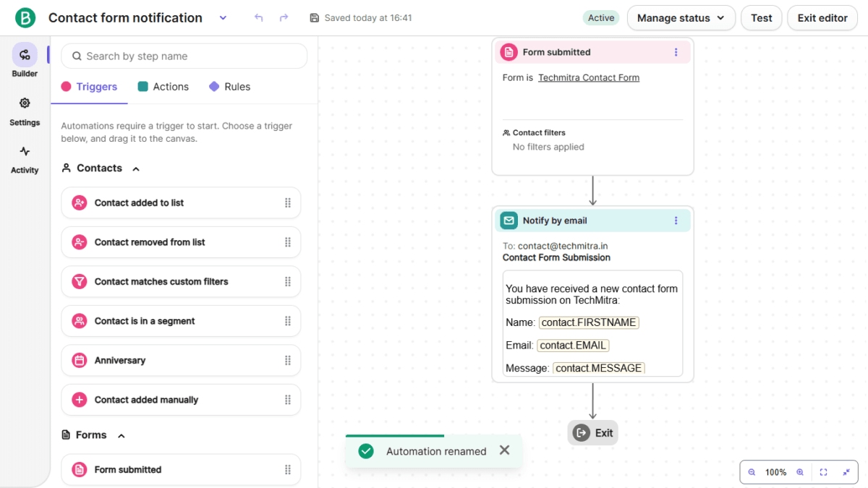Click the Saved today at 16:41 text

point(368,18)
